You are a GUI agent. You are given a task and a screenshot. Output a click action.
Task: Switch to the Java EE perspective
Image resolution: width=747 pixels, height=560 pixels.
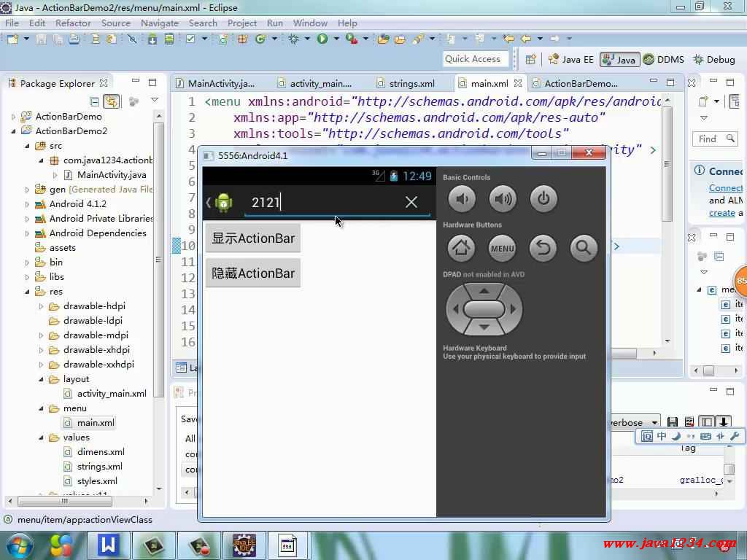click(x=570, y=60)
